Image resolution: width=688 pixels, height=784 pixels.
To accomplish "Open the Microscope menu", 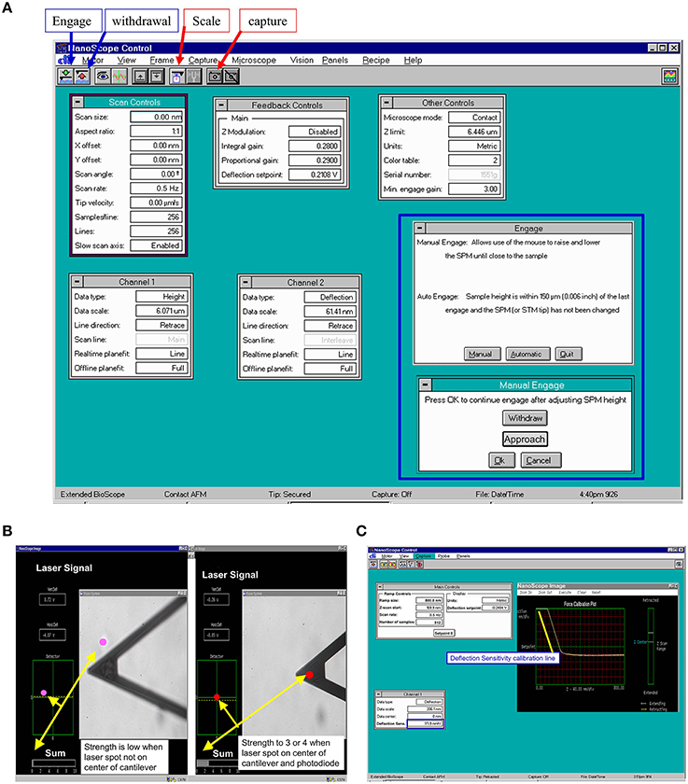I will pos(254,60).
